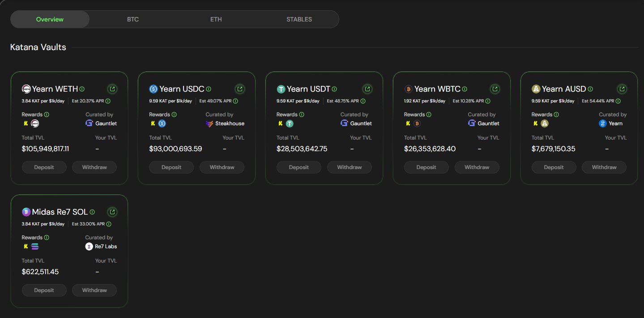
Task: Open external link for Yearn WBTC vault
Action: 495,89
